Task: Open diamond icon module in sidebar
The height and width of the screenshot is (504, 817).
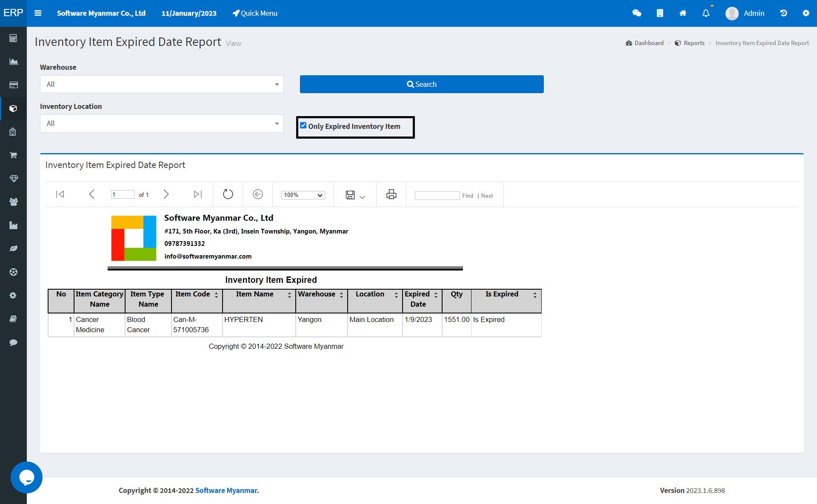Action: (13, 179)
